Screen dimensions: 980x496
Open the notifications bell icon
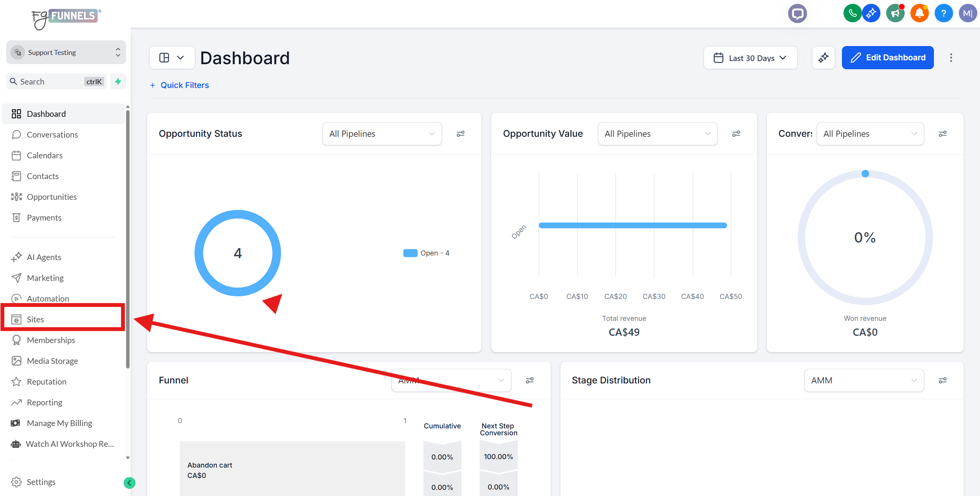(x=919, y=13)
